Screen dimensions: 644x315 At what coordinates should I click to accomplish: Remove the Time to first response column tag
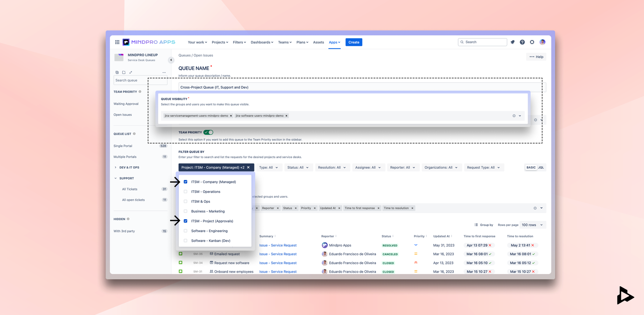coord(378,208)
